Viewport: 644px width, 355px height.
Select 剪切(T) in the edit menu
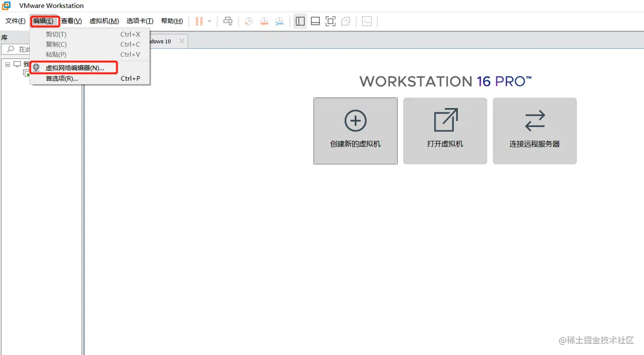(x=90, y=34)
